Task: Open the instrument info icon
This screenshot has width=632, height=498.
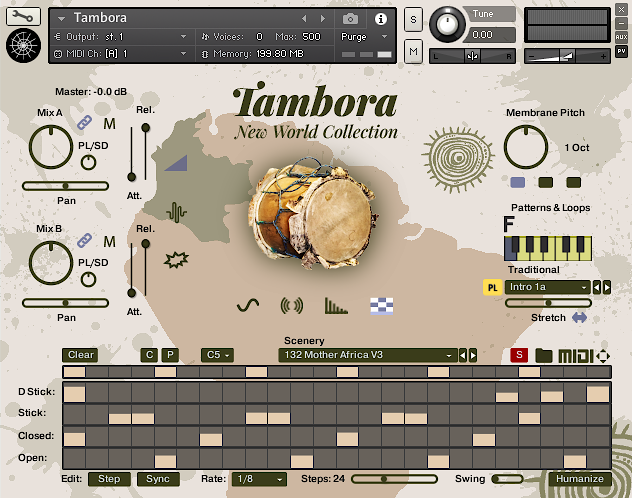Action: tap(380, 19)
